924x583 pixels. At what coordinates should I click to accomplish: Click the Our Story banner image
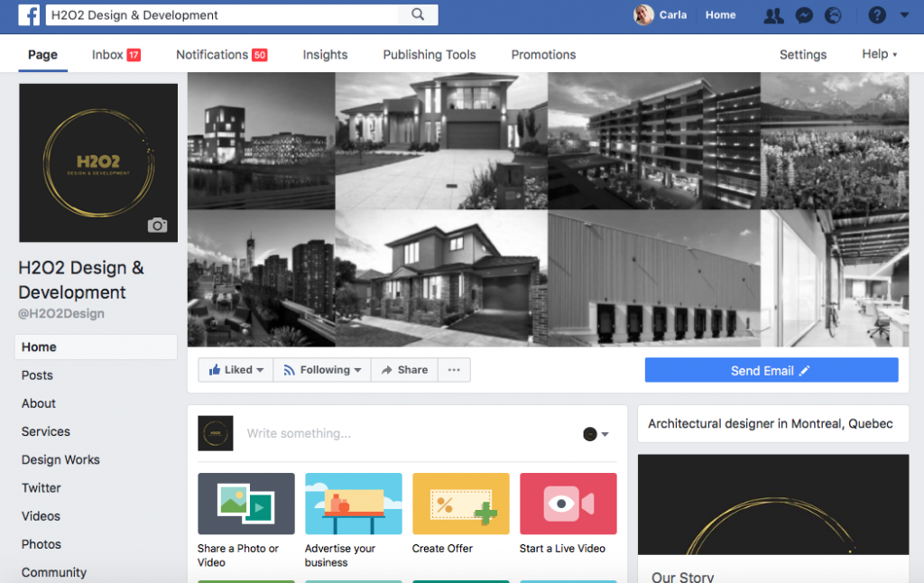click(773, 504)
